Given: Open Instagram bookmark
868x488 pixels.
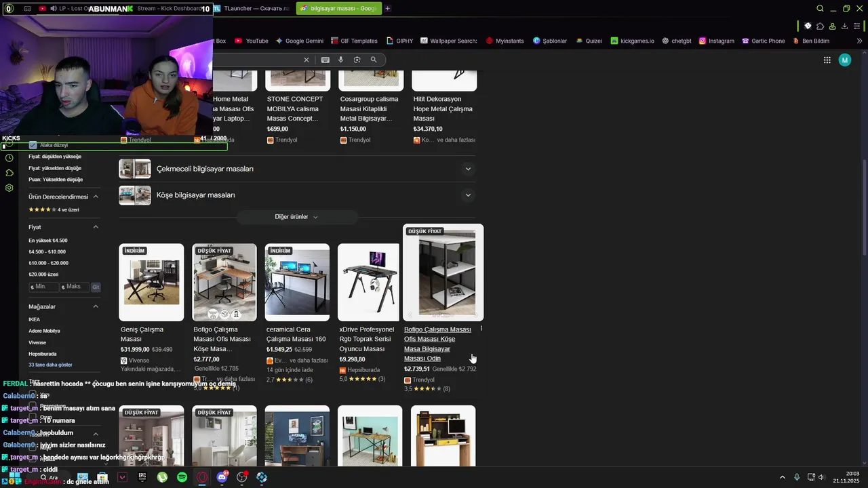Looking at the screenshot, I should 716,41.
